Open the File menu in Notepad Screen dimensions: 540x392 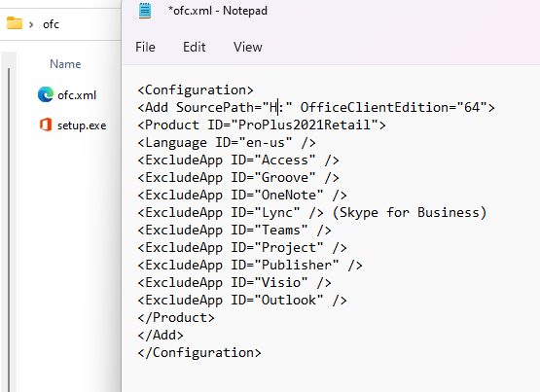[x=145, y=47]
